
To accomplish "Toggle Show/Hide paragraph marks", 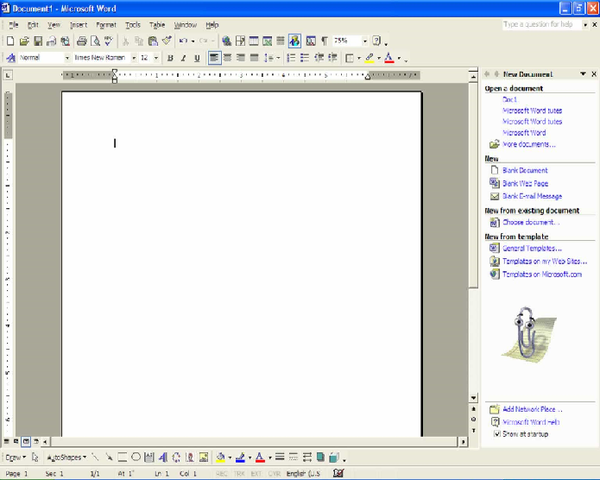I will (324, 41).
